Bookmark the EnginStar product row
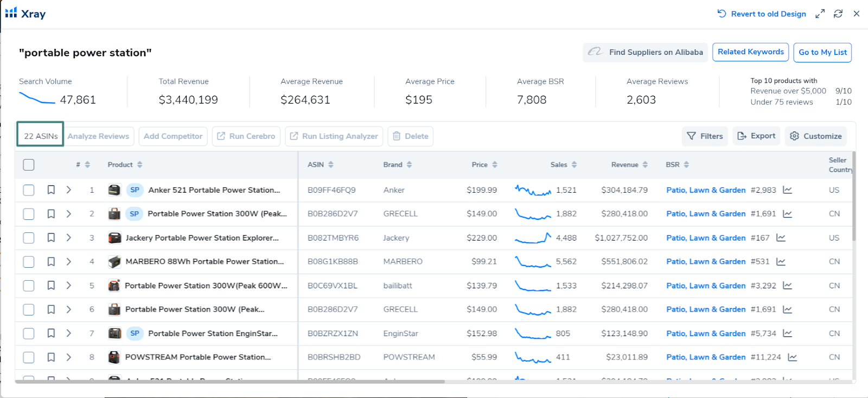Screen dimensions: 868x398 (51, 333)
